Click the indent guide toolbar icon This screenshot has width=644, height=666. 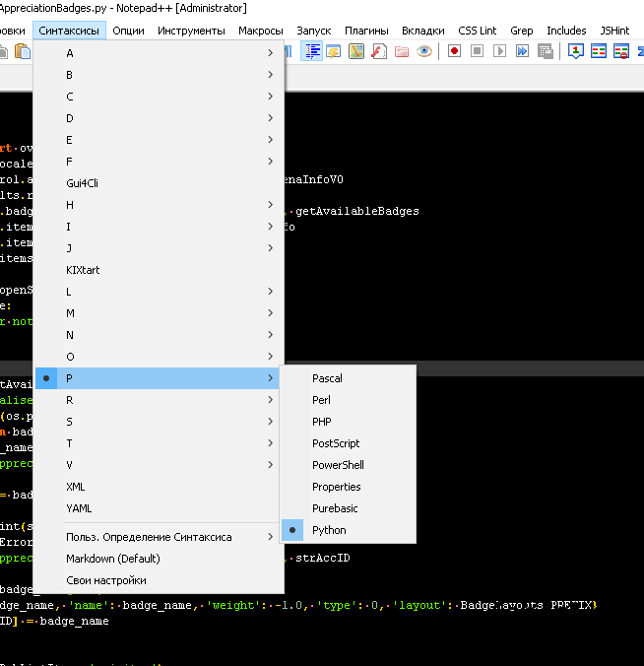[x=311, y=51]
